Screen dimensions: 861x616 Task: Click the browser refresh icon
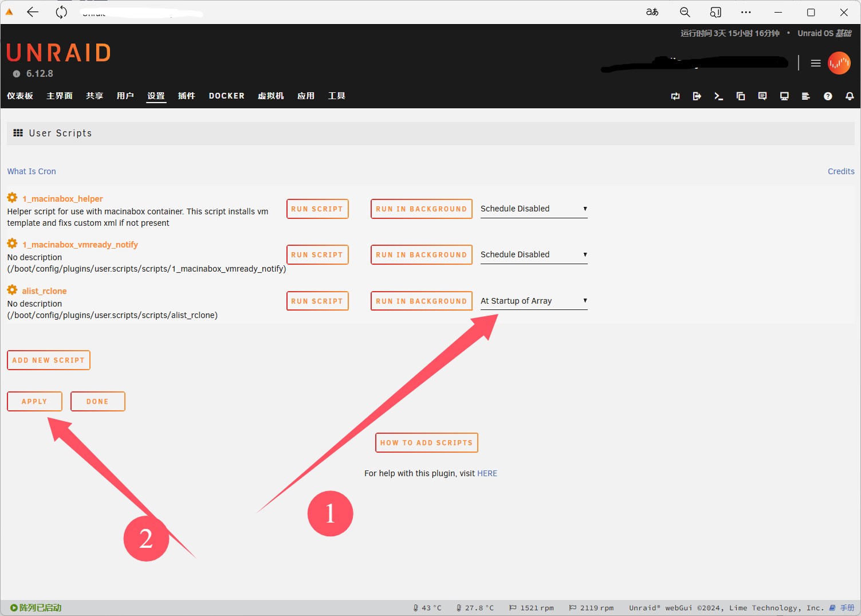click(x=61, y=12)
